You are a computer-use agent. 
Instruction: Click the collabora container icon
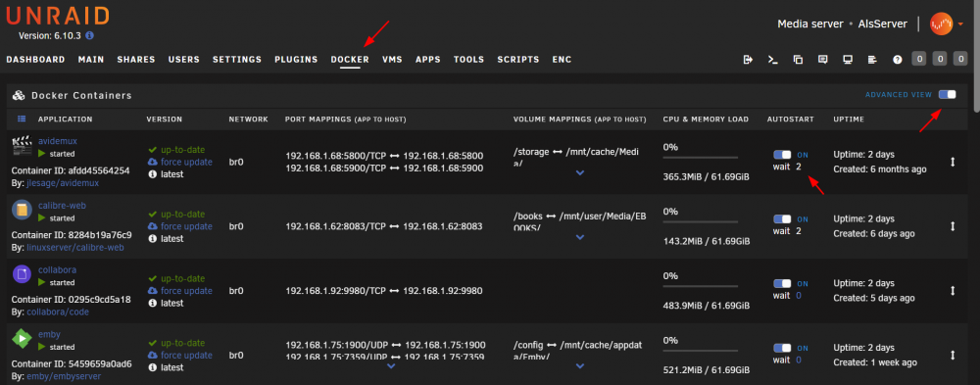coord(22,274)
